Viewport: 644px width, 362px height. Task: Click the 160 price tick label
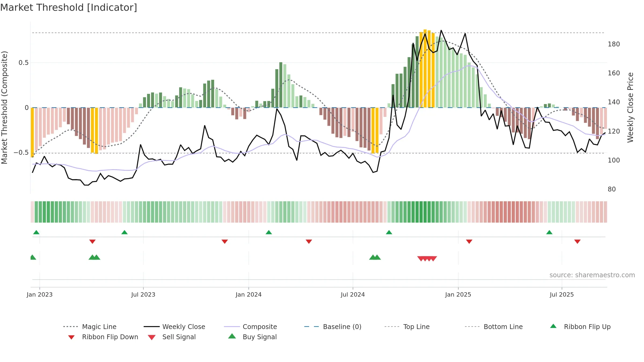(614, 73)
